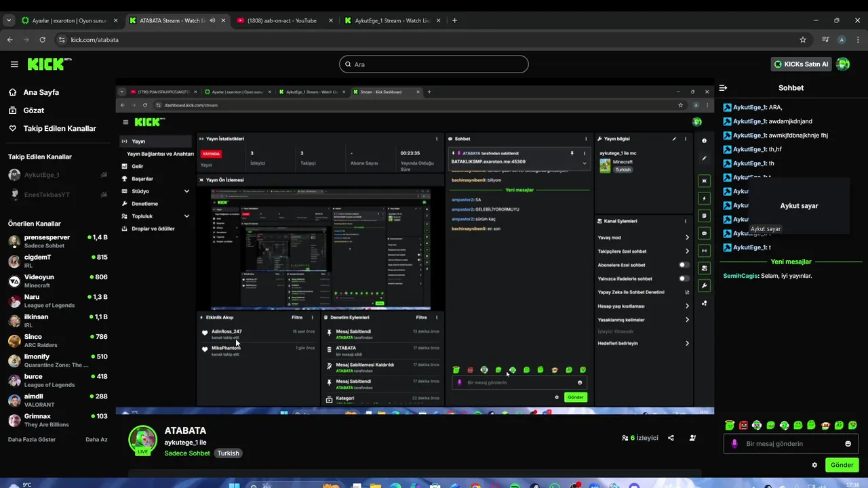
Task: Go to Ana Sayfa in sidebar
Action: [x=41, y=92]
